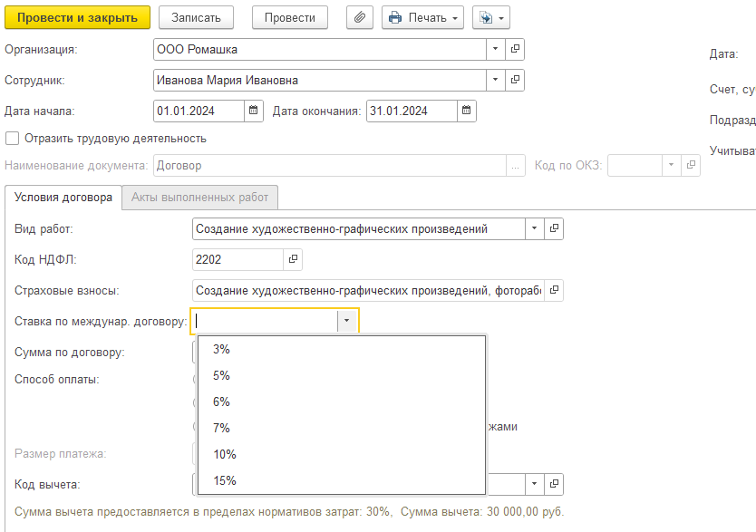Select 5% rate from list
This screenshot has height=532, width=756.
tap(342, 375)
